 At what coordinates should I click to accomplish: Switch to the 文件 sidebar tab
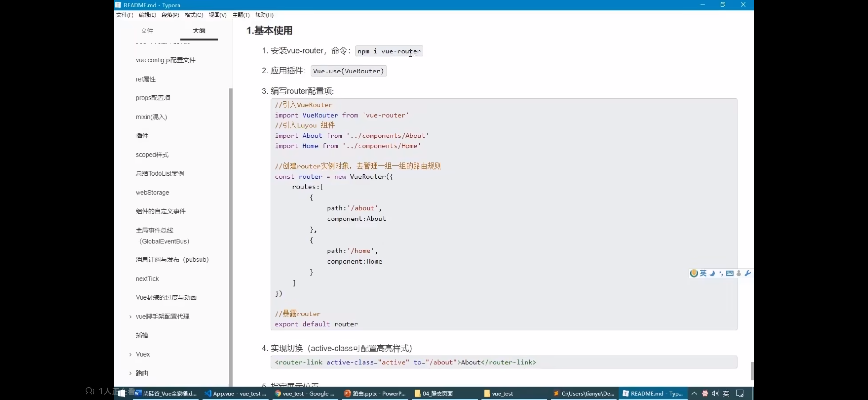click(x=147, y=31)
